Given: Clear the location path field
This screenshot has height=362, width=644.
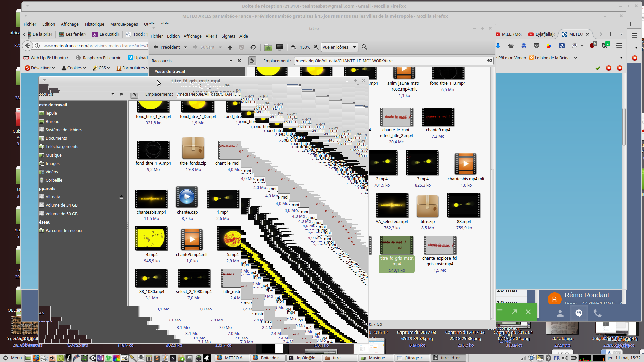Looking at the screenshot, I should [x=489, y=61].
